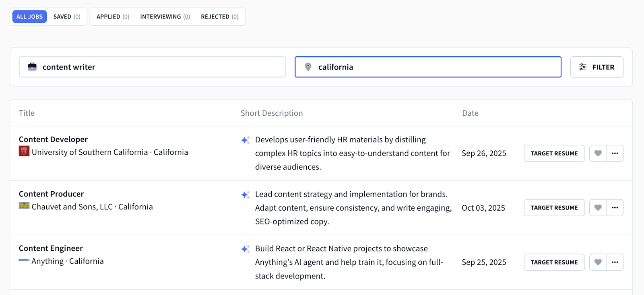Open more options for Content Developer job

pyautogui.click(x=615, y=153)
